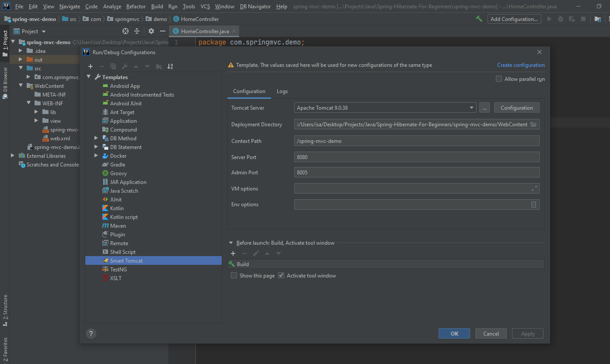
Task: Click the copy configuration icon
Action: 113,66
